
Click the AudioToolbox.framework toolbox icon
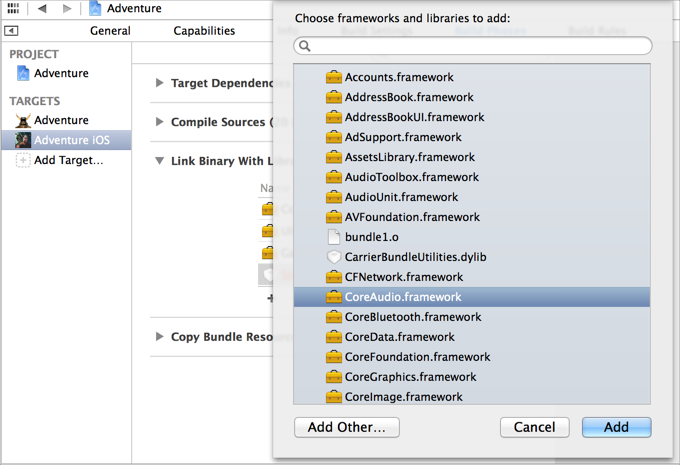(x=333, y=177)
